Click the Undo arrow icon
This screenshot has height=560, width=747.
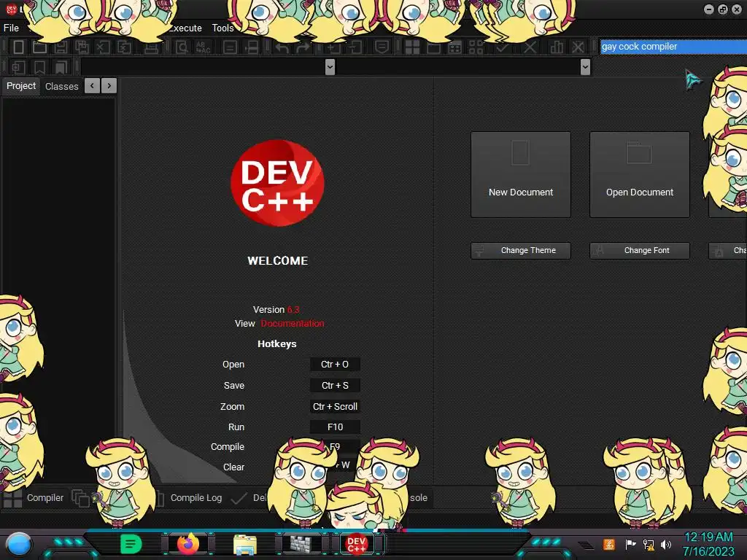pos(282,47)
